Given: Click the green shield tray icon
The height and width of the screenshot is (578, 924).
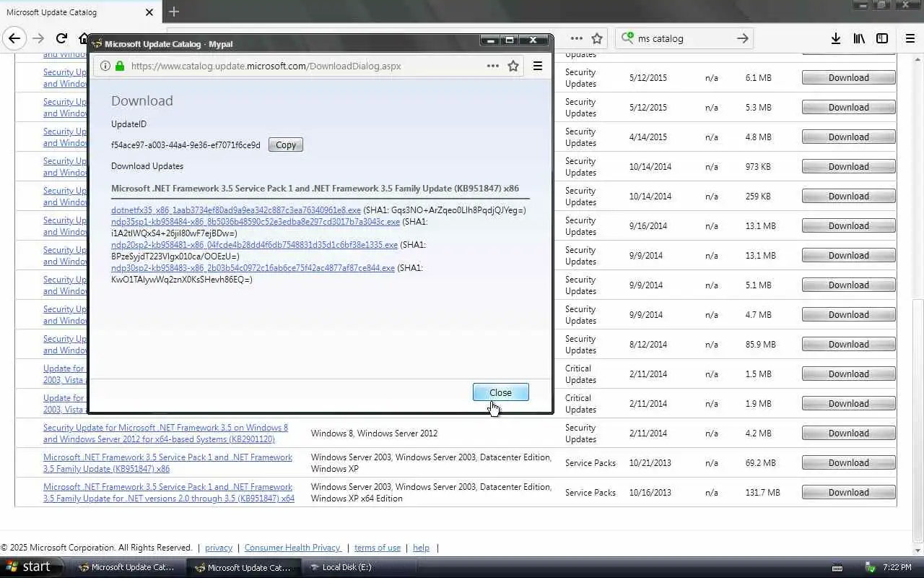Looking at the screenshot, I should coord(870,567).
